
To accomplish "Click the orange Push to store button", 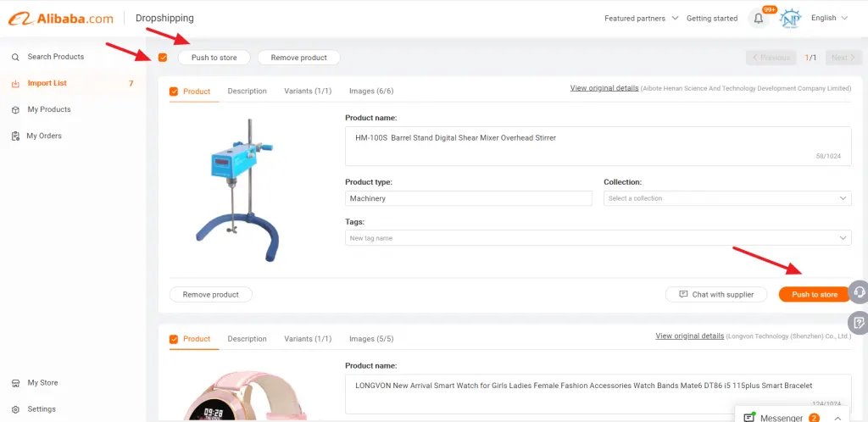I will 815,295.
